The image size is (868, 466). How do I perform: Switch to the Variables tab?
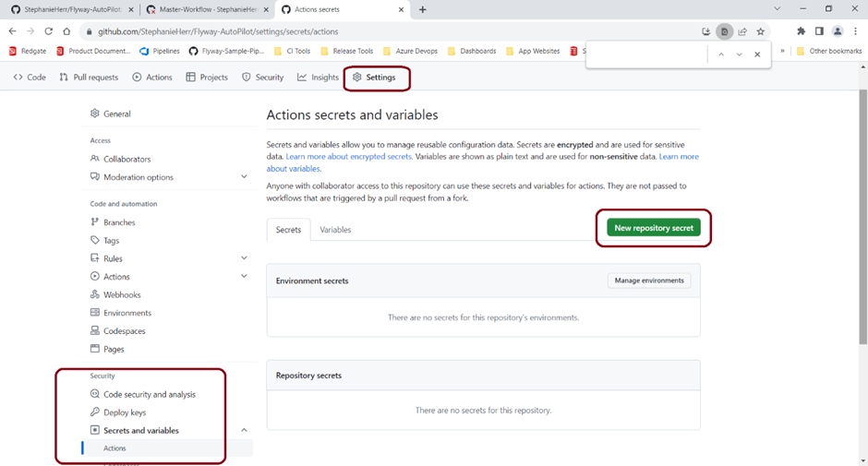coord(335,230)
